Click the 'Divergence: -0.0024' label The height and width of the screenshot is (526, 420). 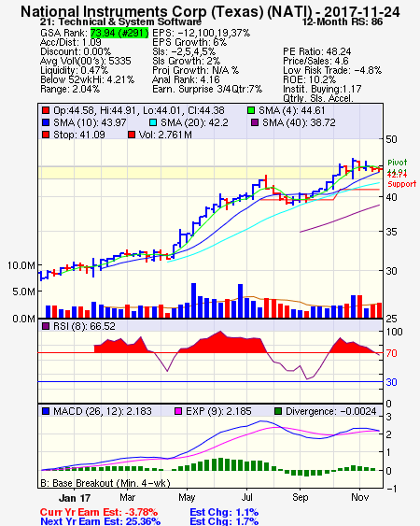pyautogui.click(x=330, y=411)
